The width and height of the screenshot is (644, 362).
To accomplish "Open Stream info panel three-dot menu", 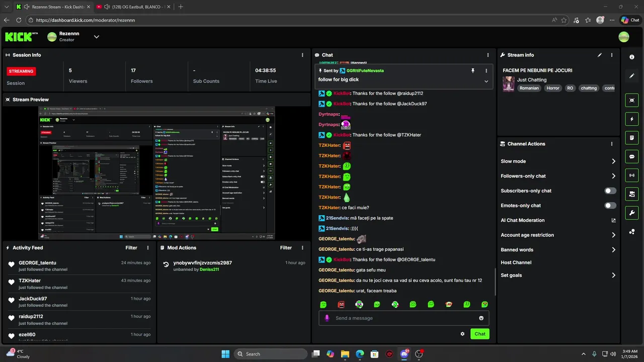I will (612, 55).
